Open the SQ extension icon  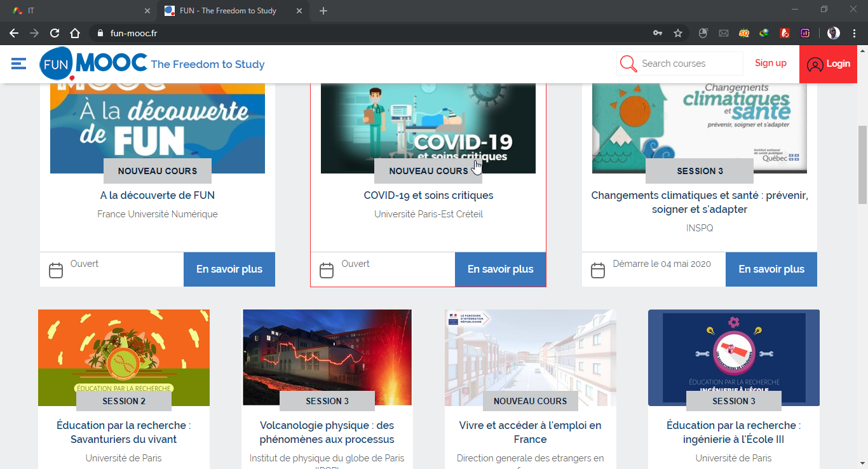coord(744,33)
